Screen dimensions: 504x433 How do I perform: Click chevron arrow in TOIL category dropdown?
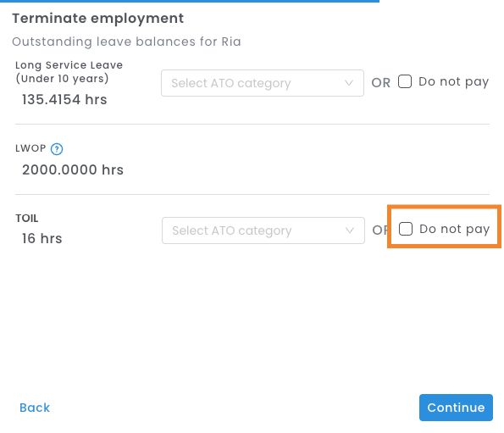(350, 230)
